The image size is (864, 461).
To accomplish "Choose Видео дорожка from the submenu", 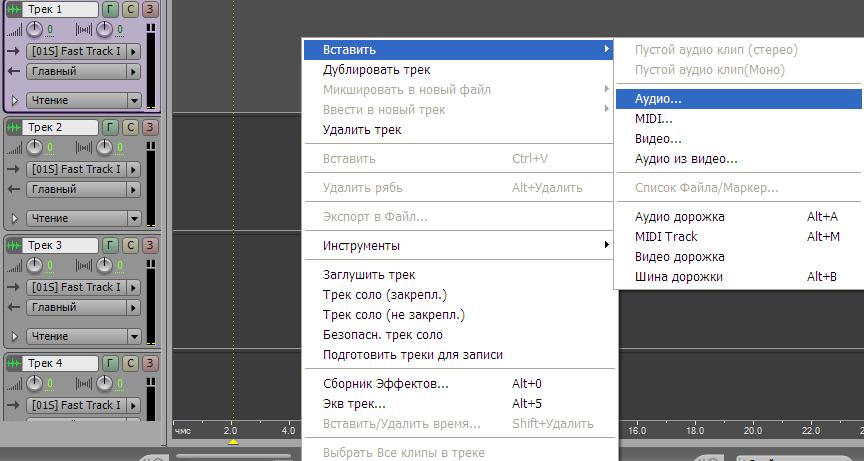I will [738, 257].
